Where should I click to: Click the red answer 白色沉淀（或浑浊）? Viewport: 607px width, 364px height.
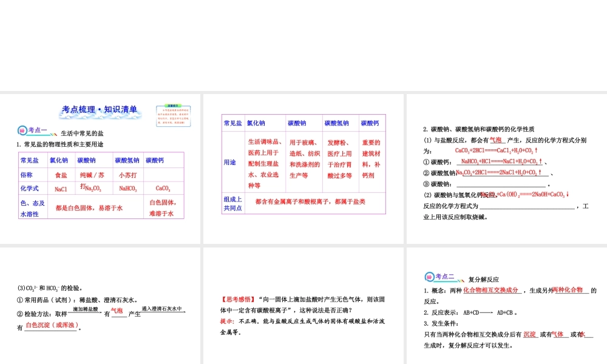click(x=52, y=325)
